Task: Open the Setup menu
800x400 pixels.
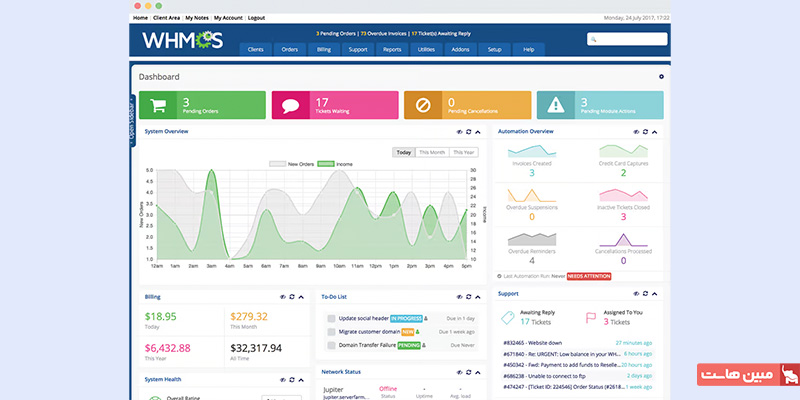Action: [x=495, y=49]
